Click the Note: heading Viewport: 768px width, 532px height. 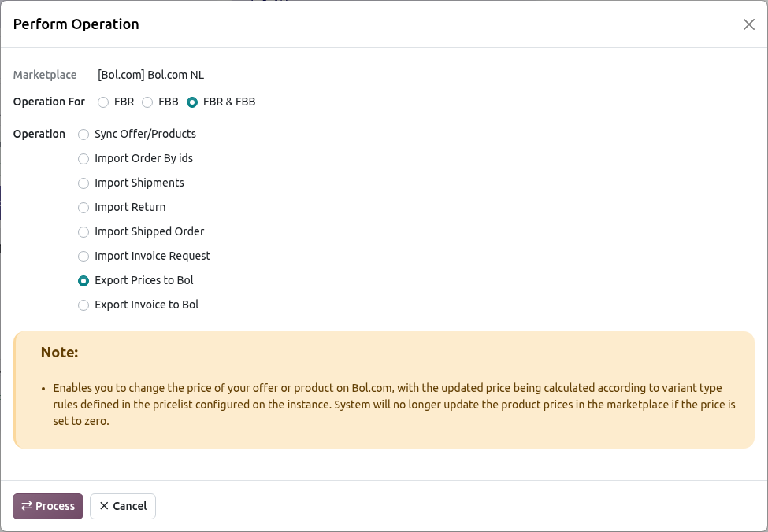pos(59,353)
